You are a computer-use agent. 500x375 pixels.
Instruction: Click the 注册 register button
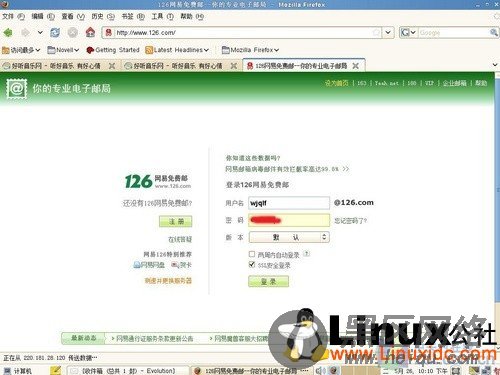point(176,221)
